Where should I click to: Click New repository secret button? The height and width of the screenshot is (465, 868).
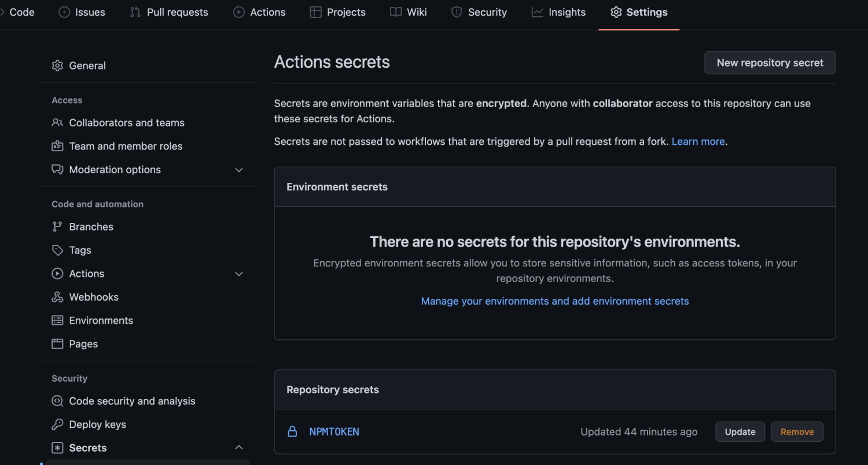(770, 63)
